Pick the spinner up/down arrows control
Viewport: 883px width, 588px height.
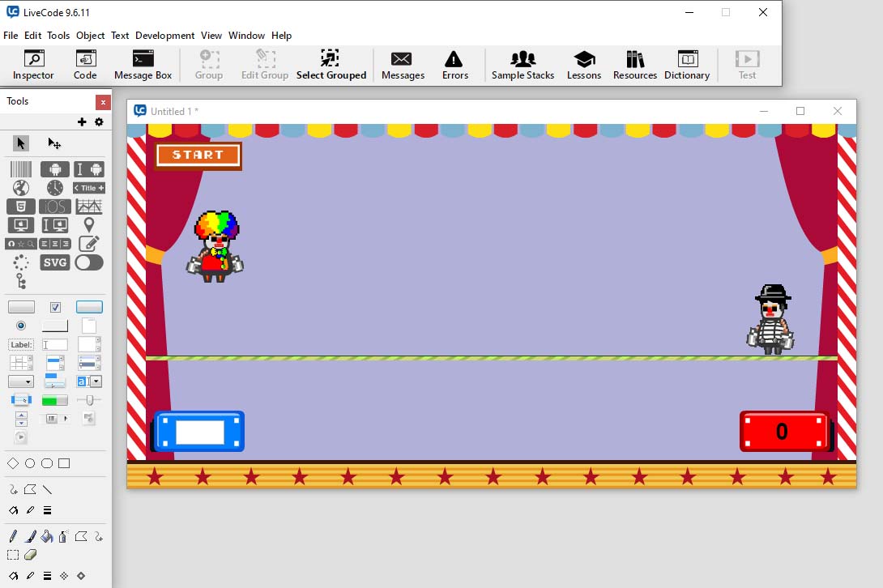(21, 419)
